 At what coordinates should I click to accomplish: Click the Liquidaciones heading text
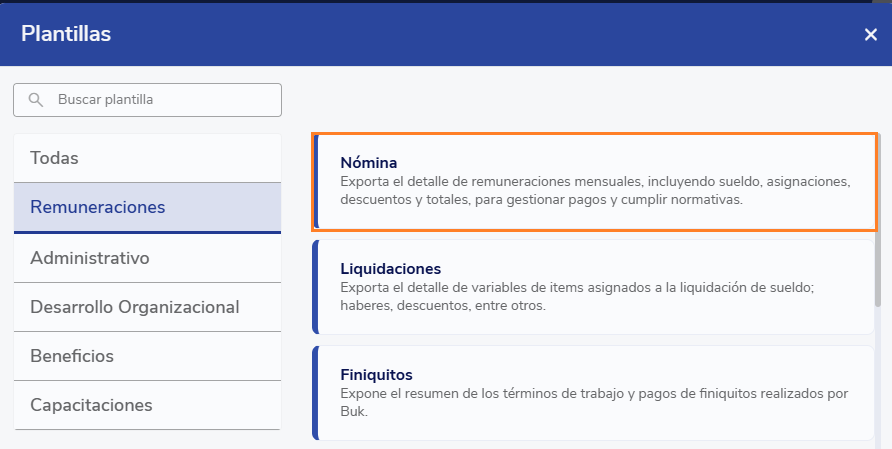391,269
